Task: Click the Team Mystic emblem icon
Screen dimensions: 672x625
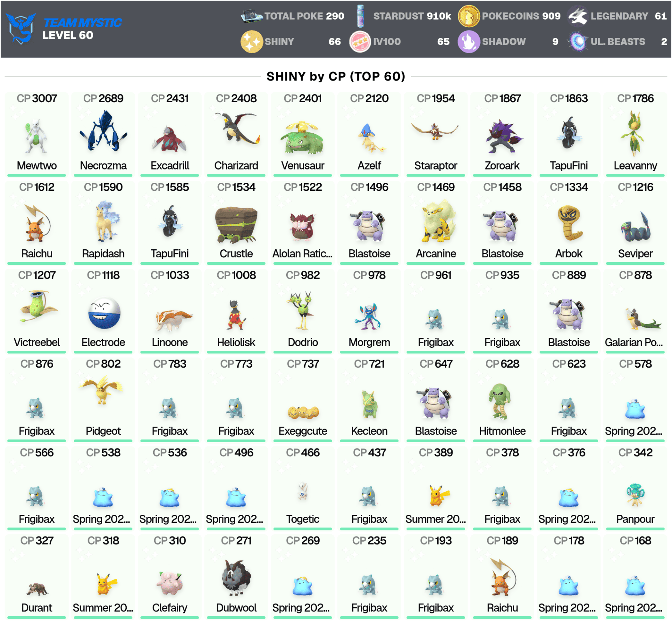Action: click(x=21, y=28)
